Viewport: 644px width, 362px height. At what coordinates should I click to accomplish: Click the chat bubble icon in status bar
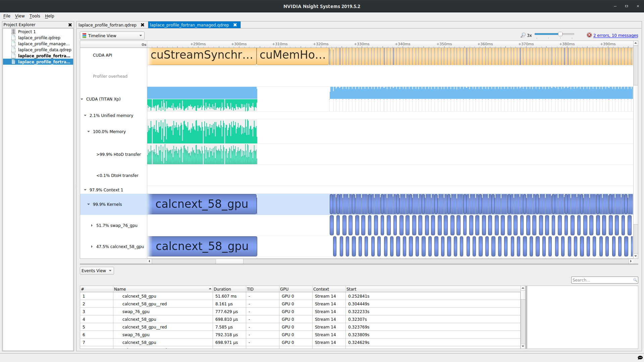(x=640, y=357)
